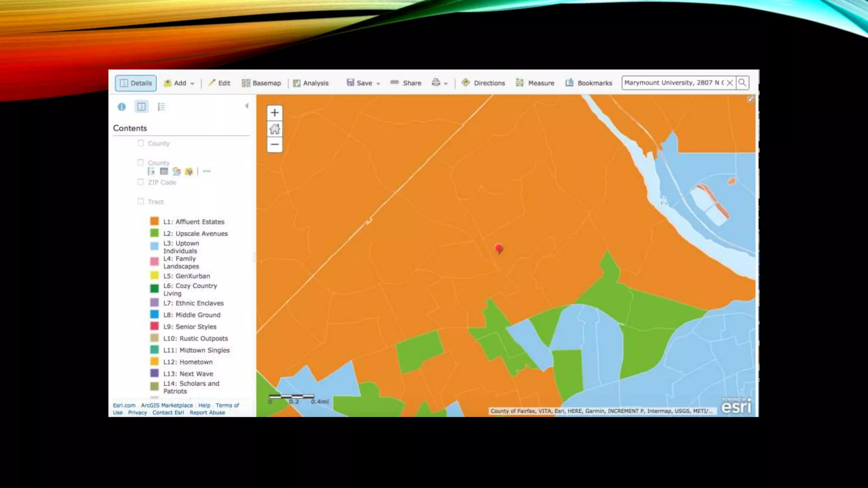868x488 pixels.
Task: Open the Bookmarks menu
Action: click(x=589, y=83)
